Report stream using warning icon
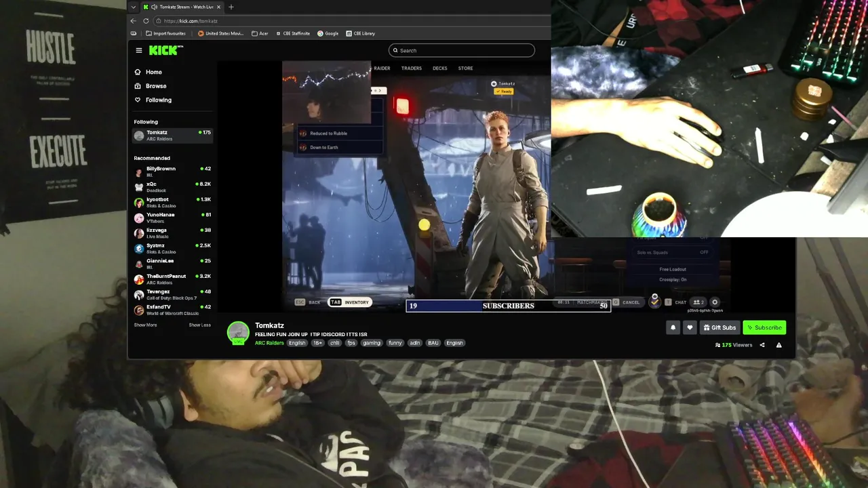This screenshot has height=488, width=868. [778, 345]
